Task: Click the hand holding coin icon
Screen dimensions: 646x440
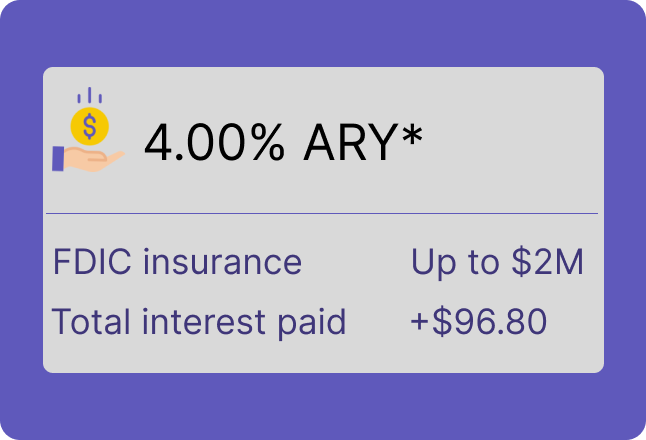Action: click(x=89, y=129)
